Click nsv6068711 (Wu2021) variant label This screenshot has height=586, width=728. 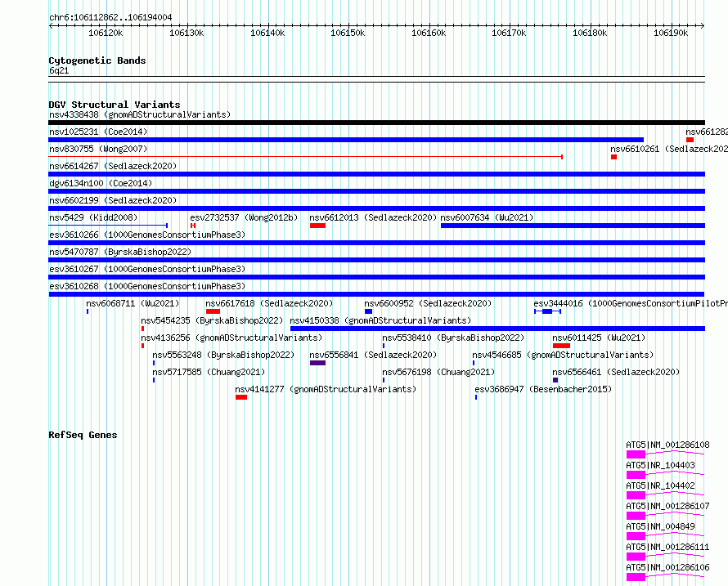tap(133, 303)
